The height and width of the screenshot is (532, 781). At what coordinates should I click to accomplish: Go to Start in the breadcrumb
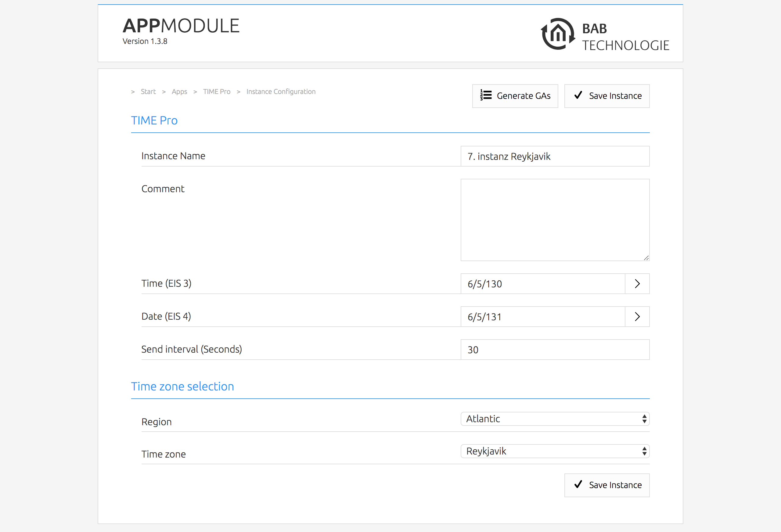coord(148,92)
